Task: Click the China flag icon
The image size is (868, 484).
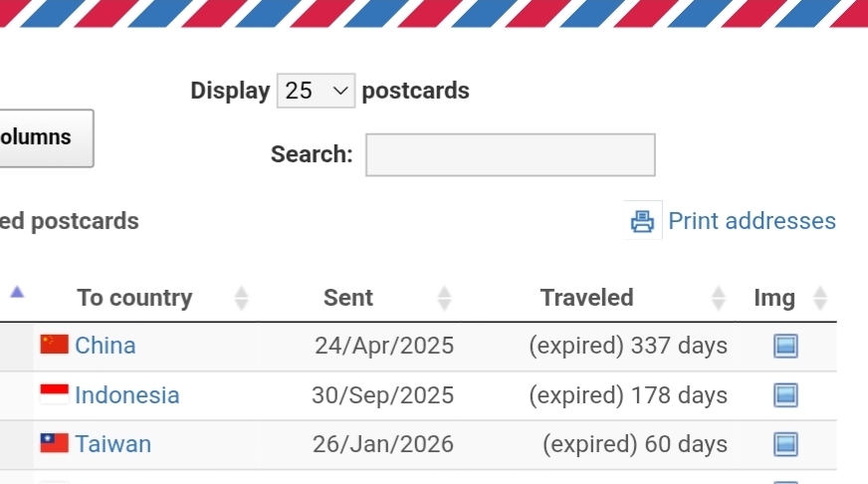Action: (54, 345)
